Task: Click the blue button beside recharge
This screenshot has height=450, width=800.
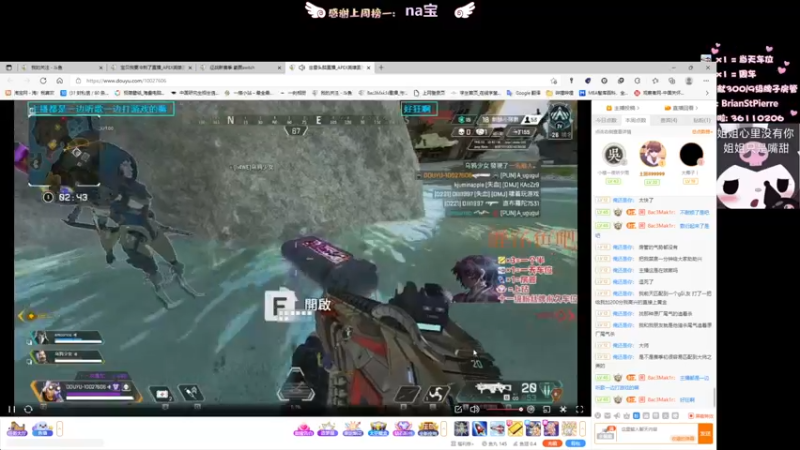Action: pos(576,443)
